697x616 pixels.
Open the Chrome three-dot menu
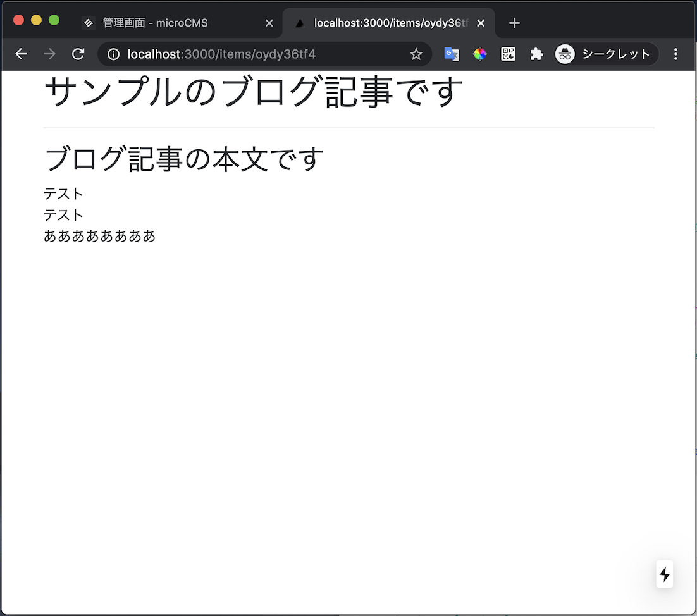(x=675, y=54)
